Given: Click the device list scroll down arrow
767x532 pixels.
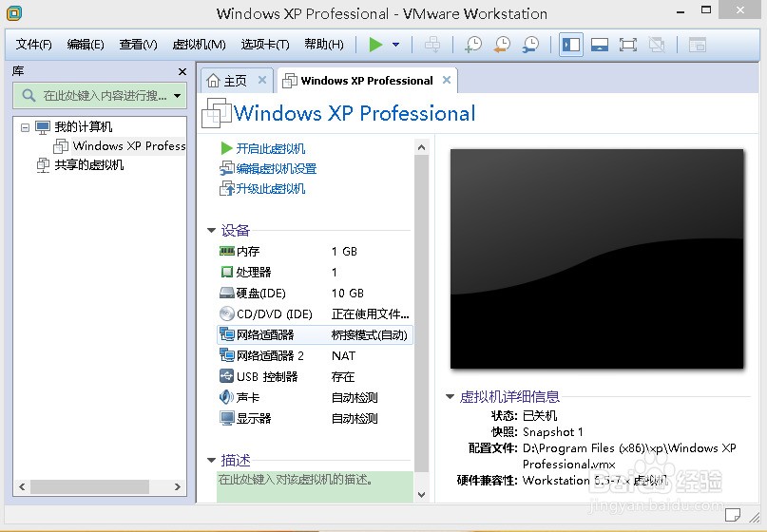Looking at the screenshot, I should (x=422, y=495).
